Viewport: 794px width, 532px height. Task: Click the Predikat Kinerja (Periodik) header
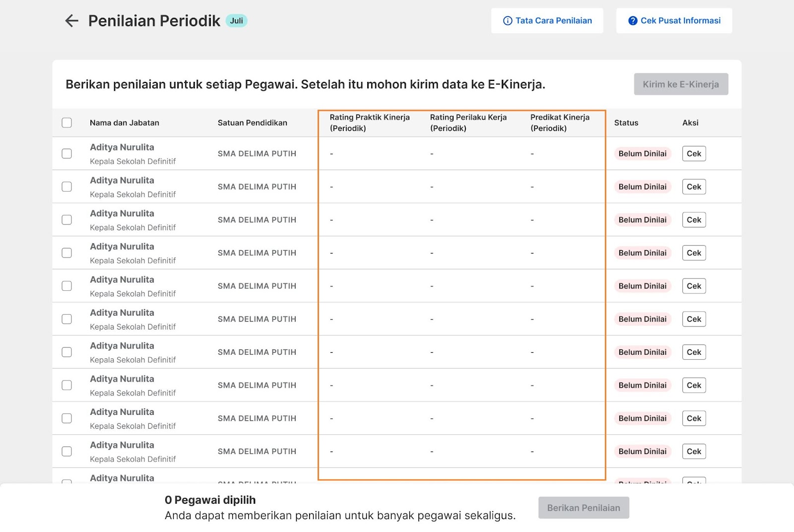[x=560, y=123]
